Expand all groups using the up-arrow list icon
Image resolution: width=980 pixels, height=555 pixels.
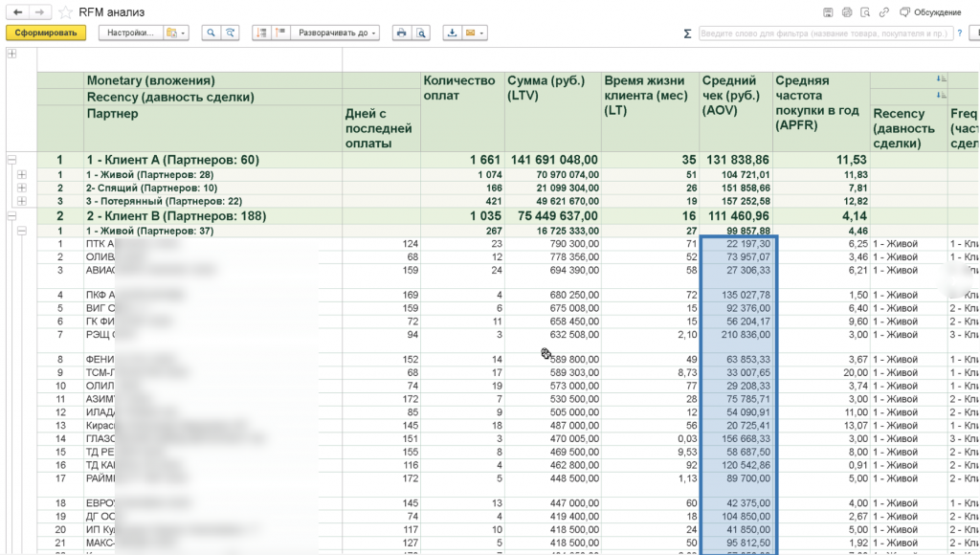280,33
